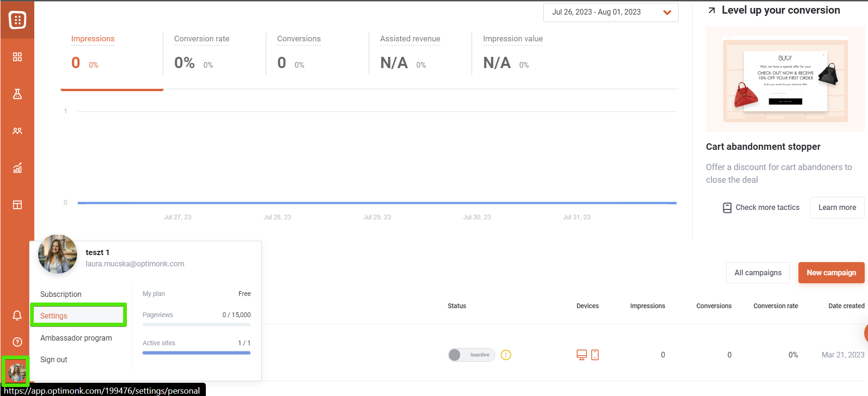Click the Conversions column header in table
The image size is (868, 396).
[x=714, y=306]
